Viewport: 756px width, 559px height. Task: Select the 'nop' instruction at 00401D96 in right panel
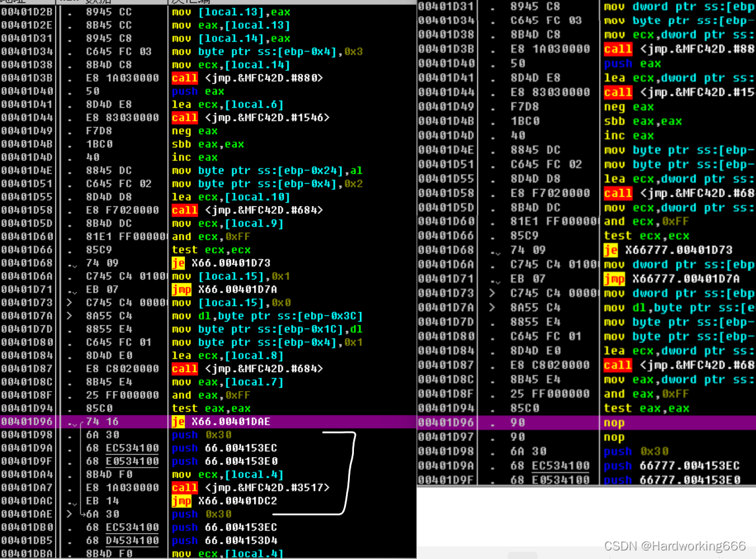click(614, 423)
